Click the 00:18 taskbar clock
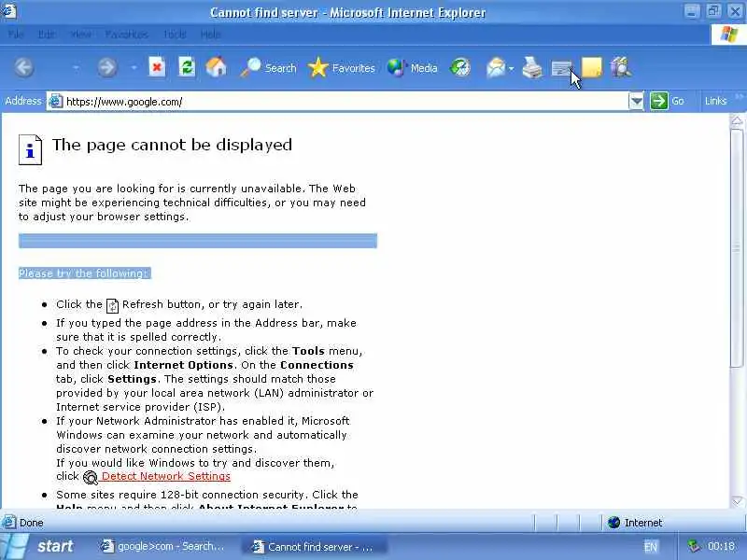The image size is (747, 560). (x=721, y=546)
